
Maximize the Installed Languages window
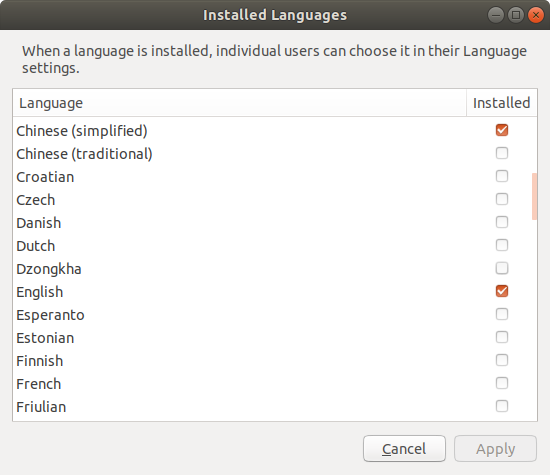pos(516,15)
